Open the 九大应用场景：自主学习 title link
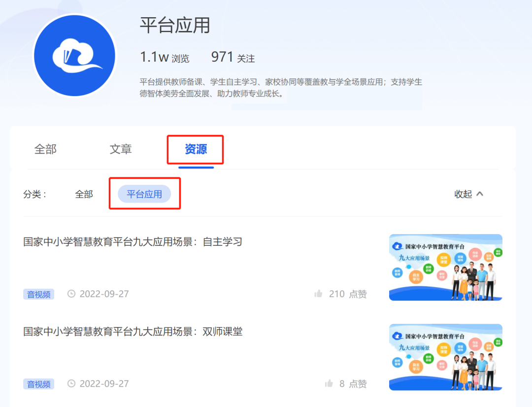This screenshot has width=532, height=407. pos(133,242)
